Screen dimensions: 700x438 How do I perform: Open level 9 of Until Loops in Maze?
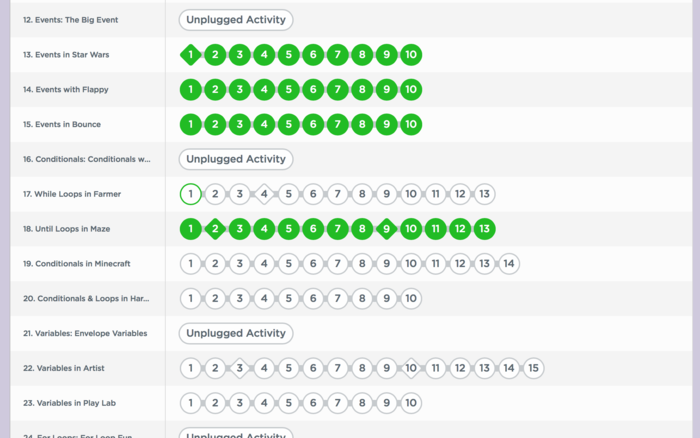point(386,229)
